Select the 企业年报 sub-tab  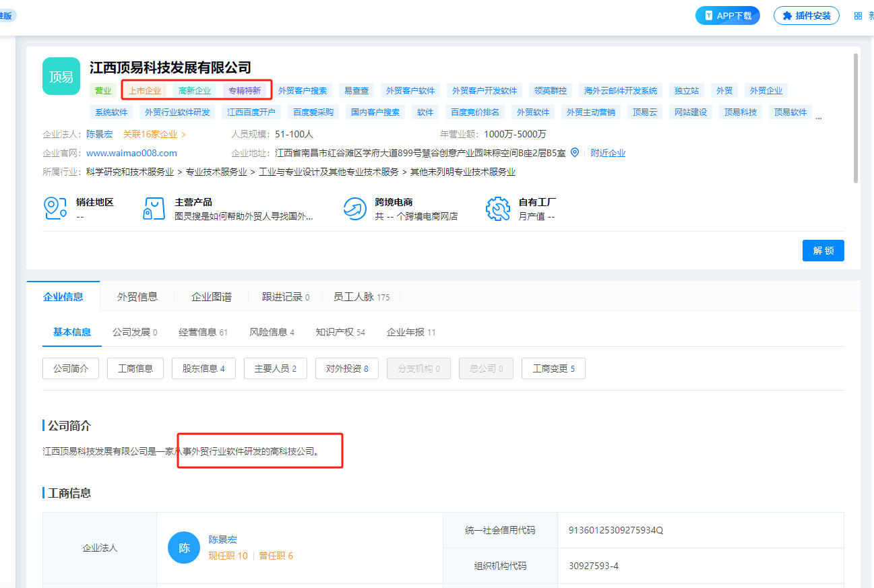(411, 332)
